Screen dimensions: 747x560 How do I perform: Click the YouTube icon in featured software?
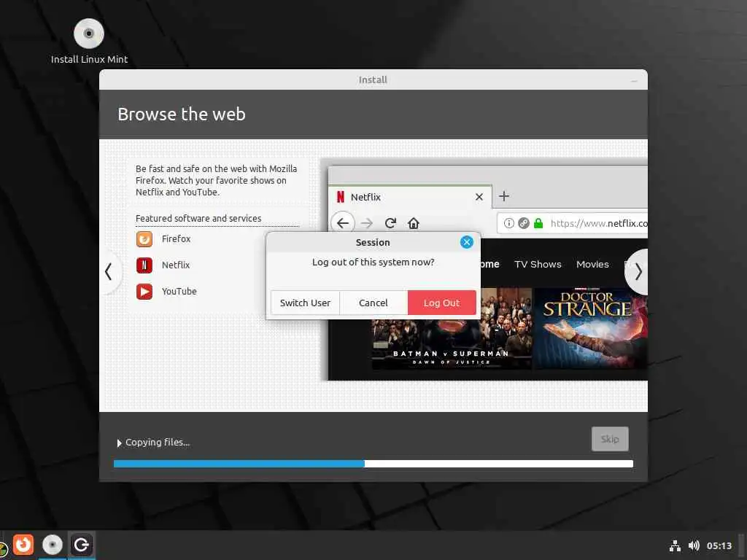click(144, 292)
